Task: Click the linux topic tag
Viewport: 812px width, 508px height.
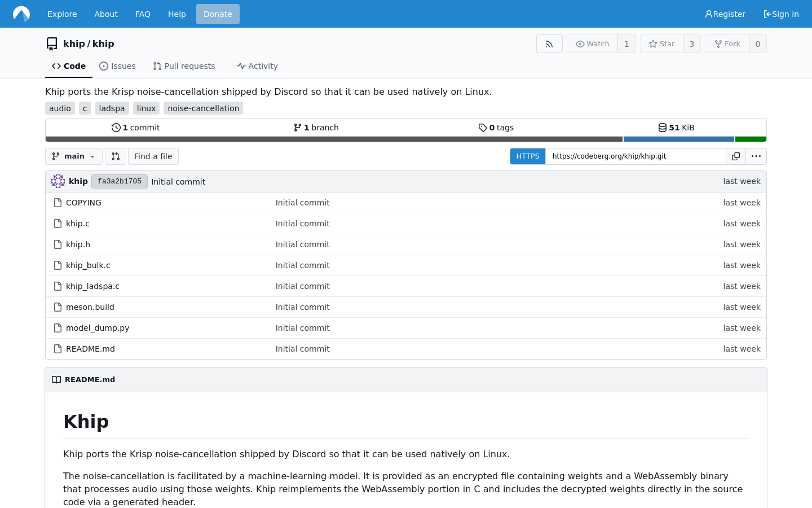Action: click(146, 108)
